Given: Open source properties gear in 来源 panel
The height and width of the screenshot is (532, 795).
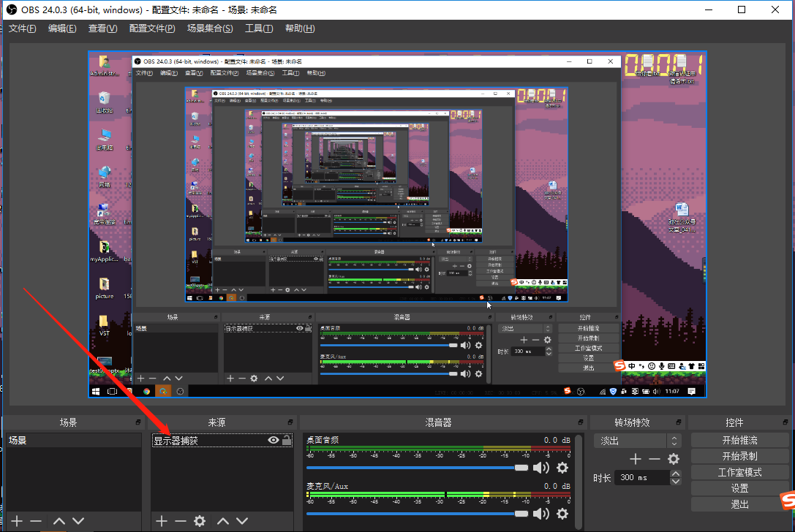Looking at the screenshot, I should coord(200,521).
